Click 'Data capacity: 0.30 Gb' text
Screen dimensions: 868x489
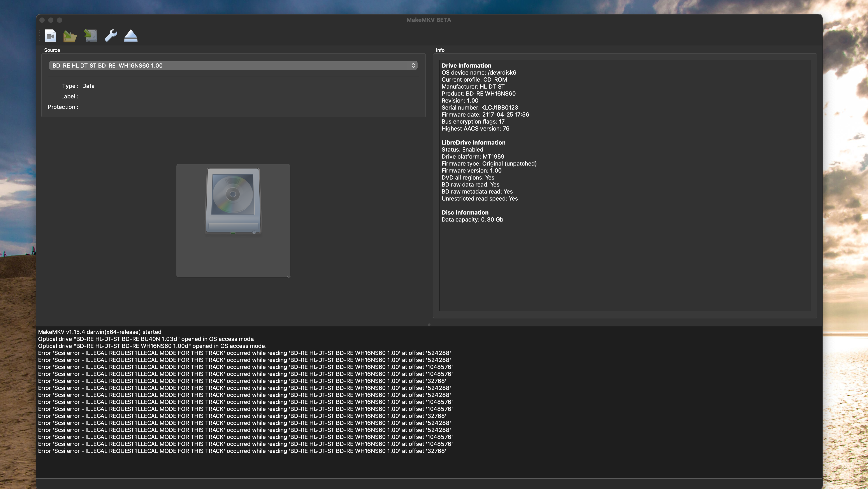[473, 220]
